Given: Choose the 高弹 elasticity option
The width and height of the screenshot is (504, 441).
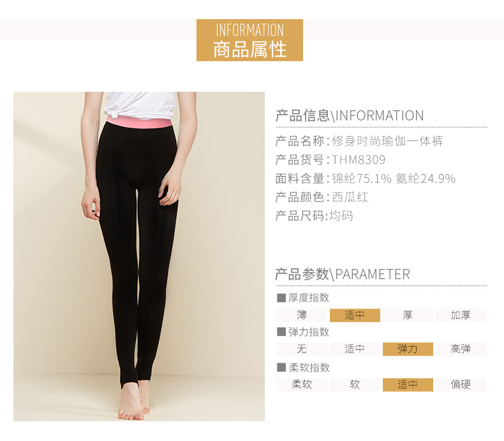Looking at the screenshot, I should click(x=461, y=349).
